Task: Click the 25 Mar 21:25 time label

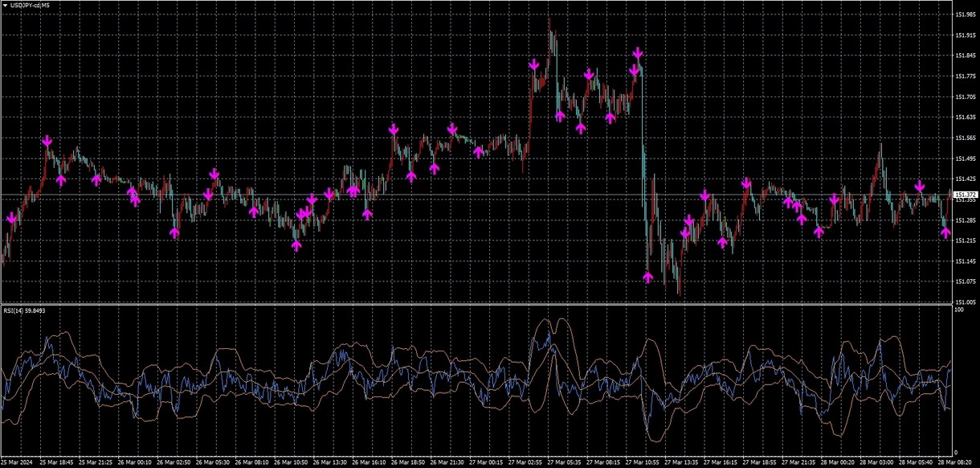Action: 94,462
